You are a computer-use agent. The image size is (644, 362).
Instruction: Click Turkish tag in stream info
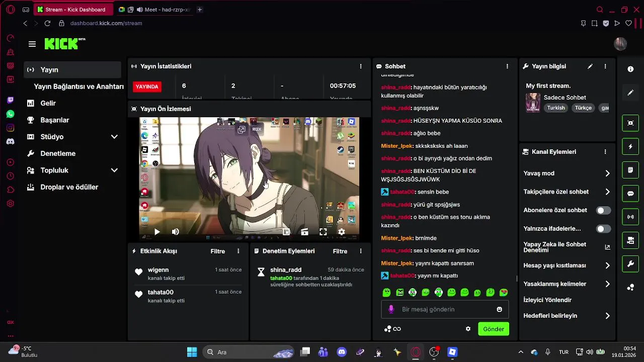[x=556, y=108]
